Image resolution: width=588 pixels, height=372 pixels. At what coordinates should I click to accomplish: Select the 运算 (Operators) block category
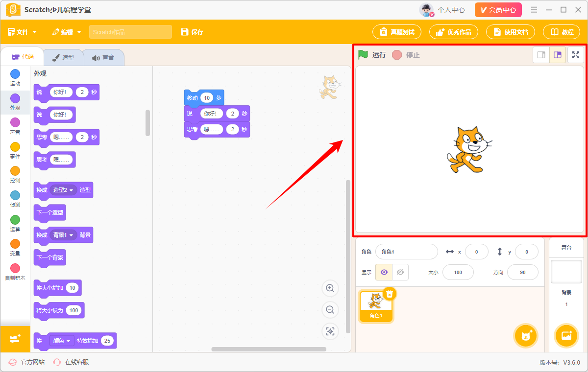click(15, 224)
